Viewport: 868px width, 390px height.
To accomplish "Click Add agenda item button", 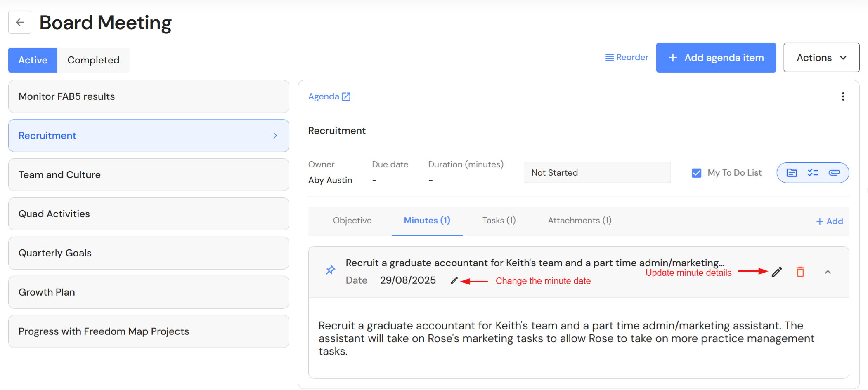I will tap(716, 58).
